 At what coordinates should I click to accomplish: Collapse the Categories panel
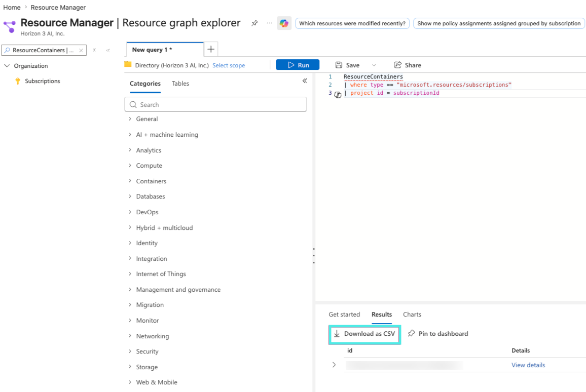tap(305, 81)
